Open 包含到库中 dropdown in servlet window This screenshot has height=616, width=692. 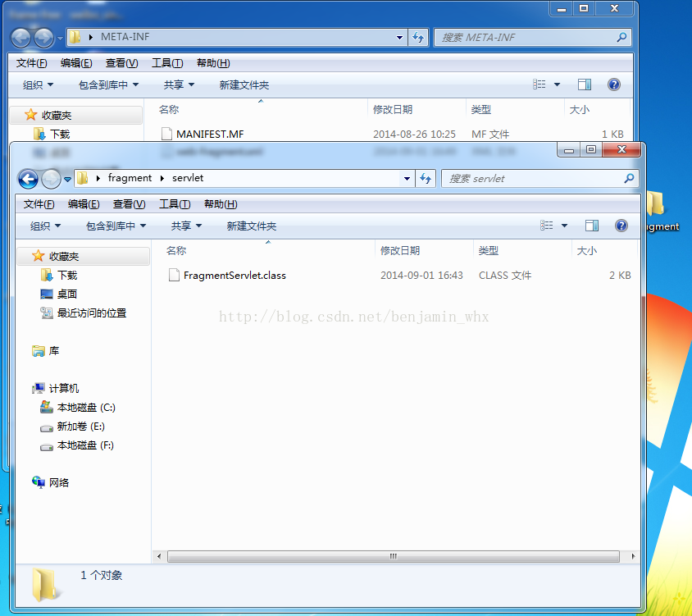tap(116, 226)
